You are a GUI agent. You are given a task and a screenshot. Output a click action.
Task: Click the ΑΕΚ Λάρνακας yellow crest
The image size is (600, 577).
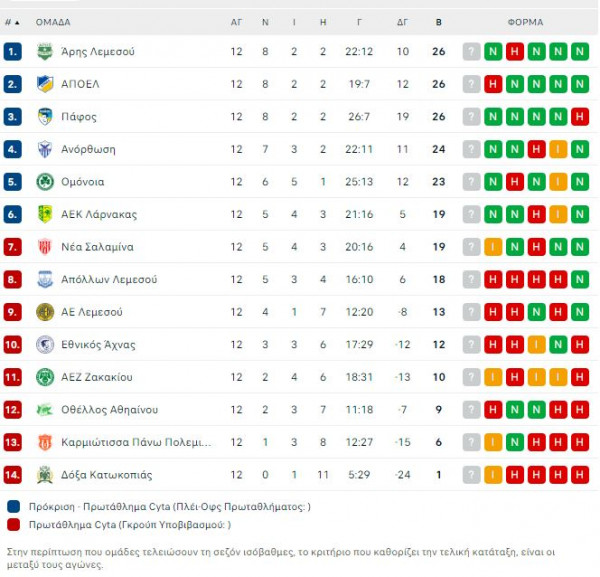coord(45,214)
